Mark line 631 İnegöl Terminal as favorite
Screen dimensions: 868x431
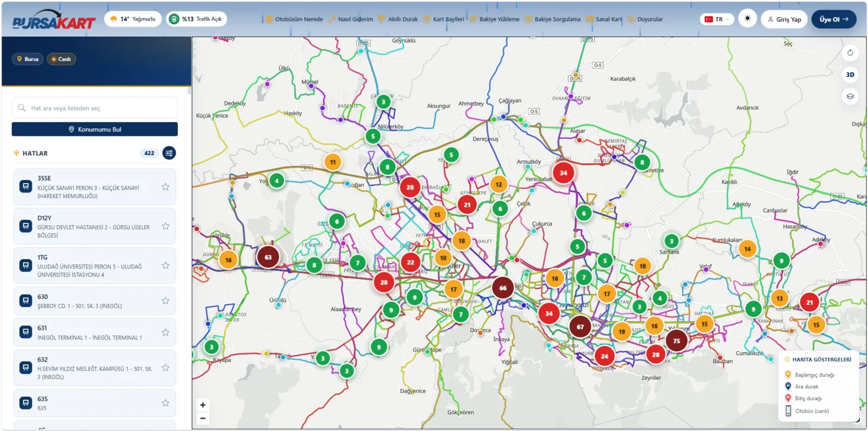[x=165, y=332]
